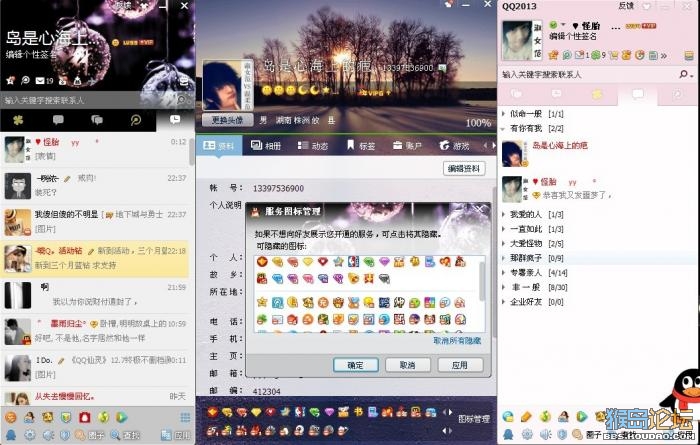This screenshot has height=445, width=700.
Task: Open the 资料 profile tab
Action: pos(218,146)
